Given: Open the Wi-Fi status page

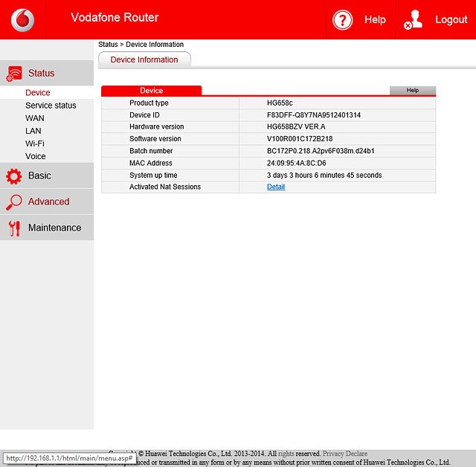Looking at the screenshot, I should [35, 144].
